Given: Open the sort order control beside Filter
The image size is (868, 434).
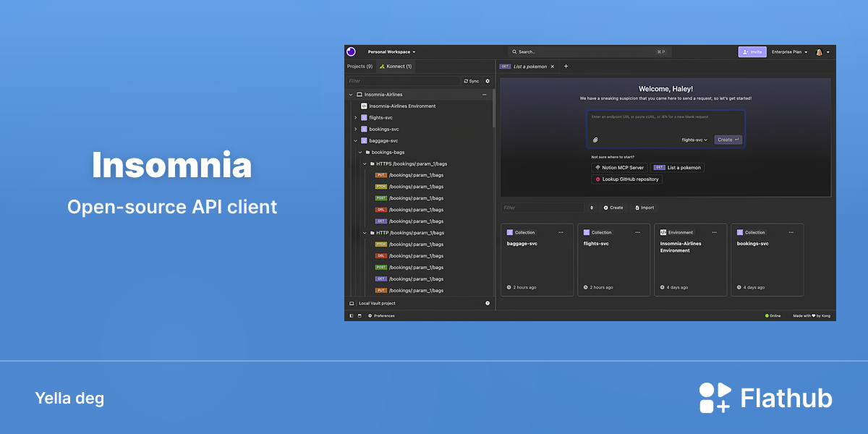Looking at the screenshot, I should click(x=592, y=208).
